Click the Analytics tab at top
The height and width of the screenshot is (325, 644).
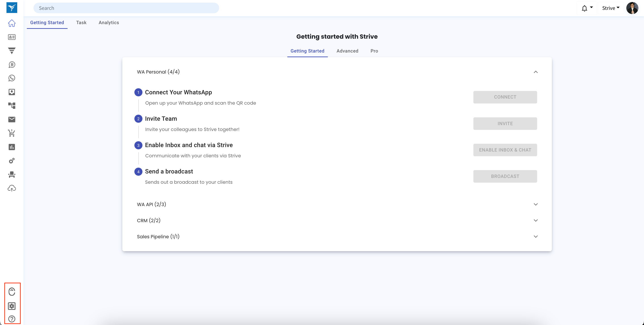coord(108,22)
